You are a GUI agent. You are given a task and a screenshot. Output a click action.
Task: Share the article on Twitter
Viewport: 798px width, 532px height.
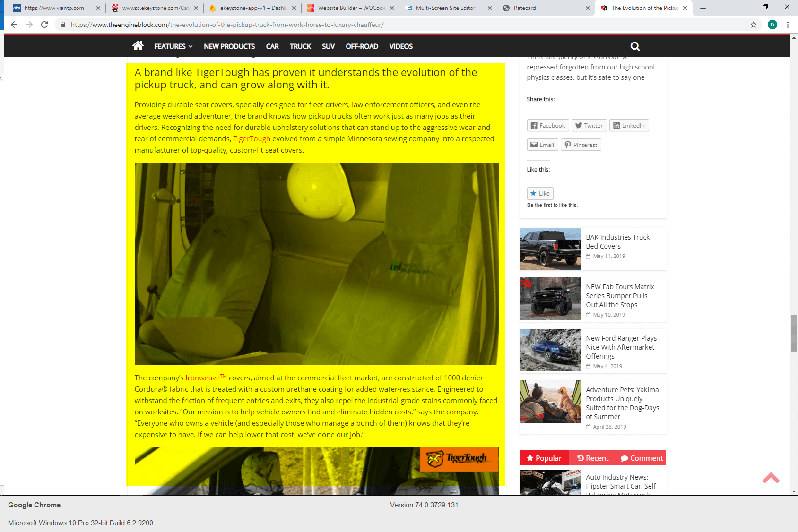pyautogui.click(x=589, y=125)
